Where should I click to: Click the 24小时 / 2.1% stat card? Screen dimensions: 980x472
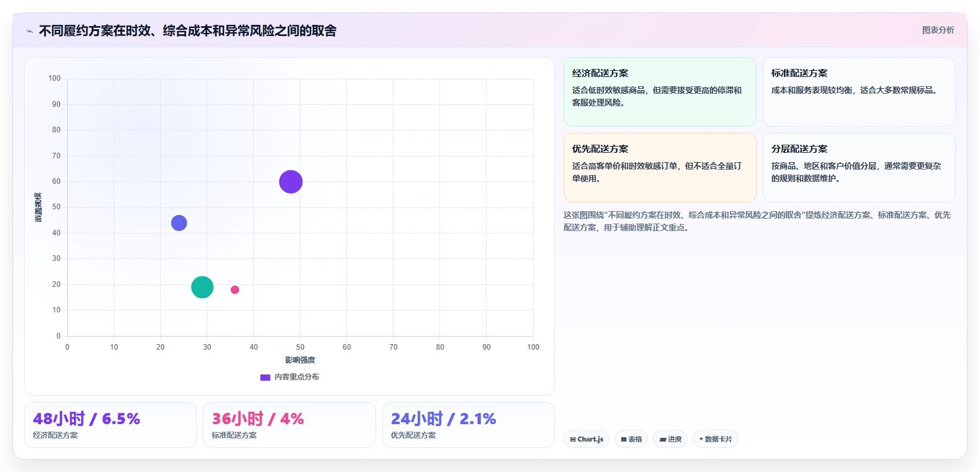click(x=469, y=425)
